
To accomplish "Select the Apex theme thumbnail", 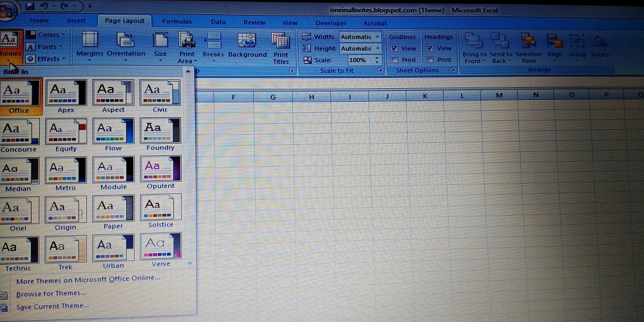I will coord(66,97).
